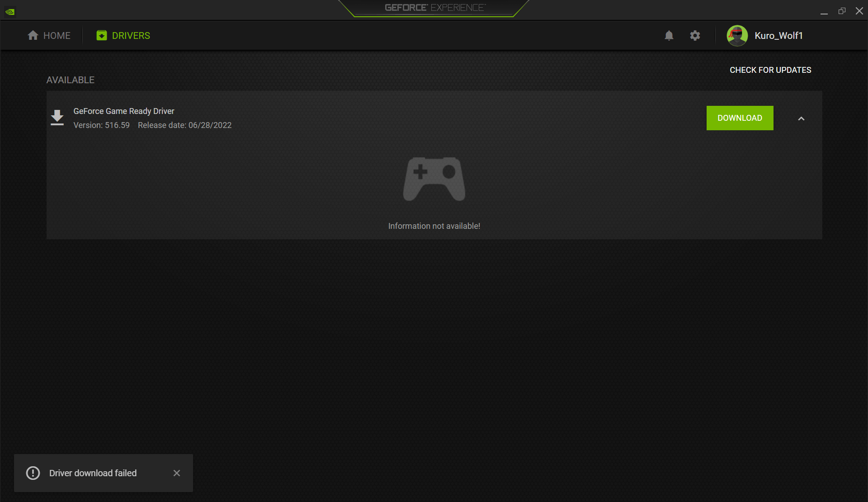Click the driver download arrow icon
868x502 pixels.
tap(57, 118)
